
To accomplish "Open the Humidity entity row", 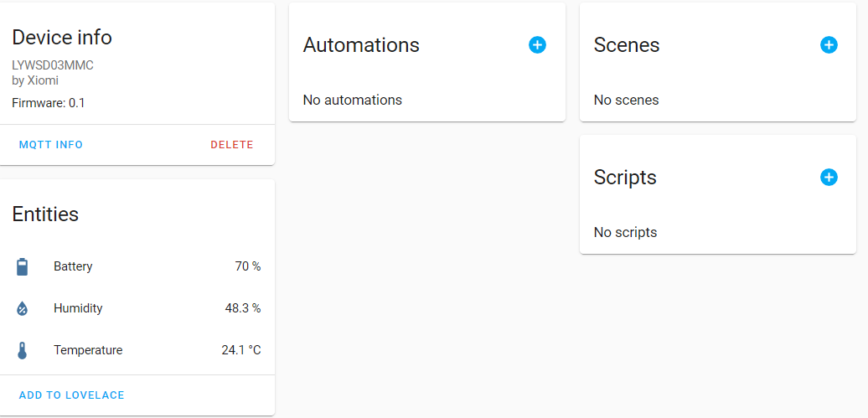I will 78,308.
